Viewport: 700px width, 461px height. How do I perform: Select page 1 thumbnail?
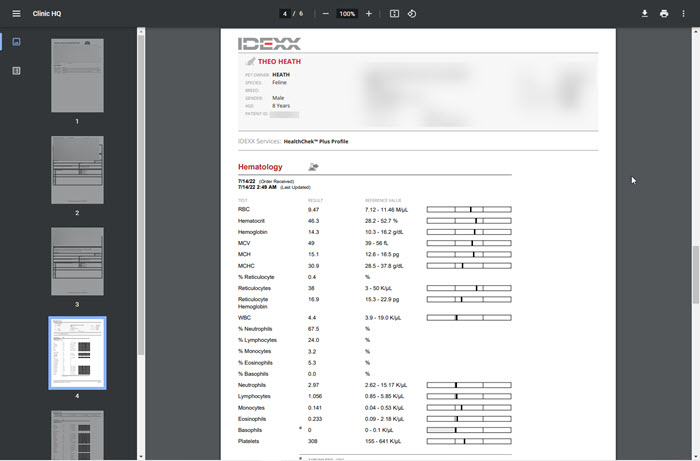pos(77,76)
